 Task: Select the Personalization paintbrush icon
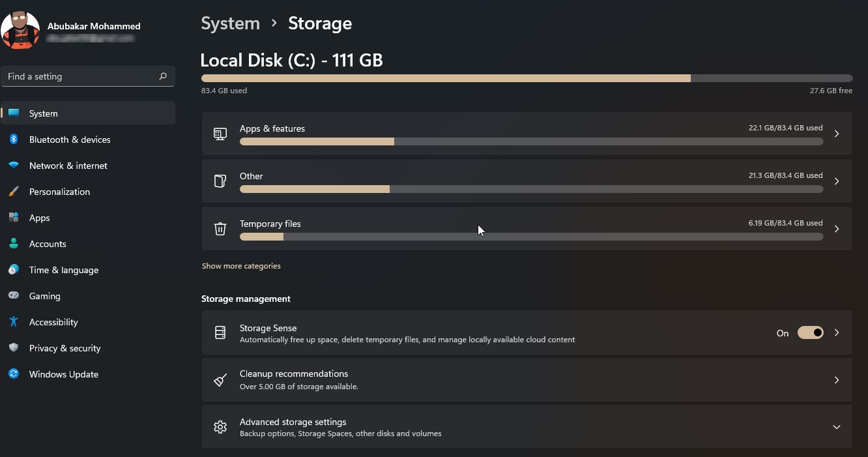[14, 192]
